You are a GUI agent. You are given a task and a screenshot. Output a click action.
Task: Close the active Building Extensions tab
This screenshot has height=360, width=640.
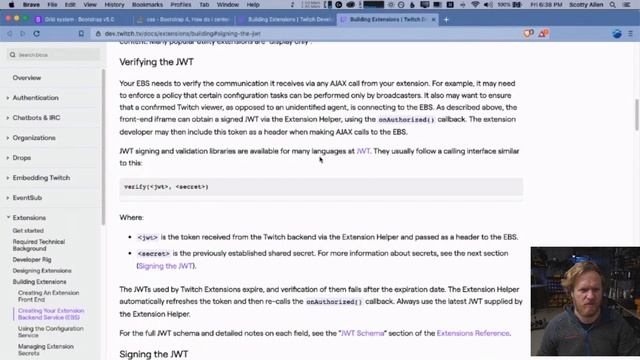coord(433,19)
